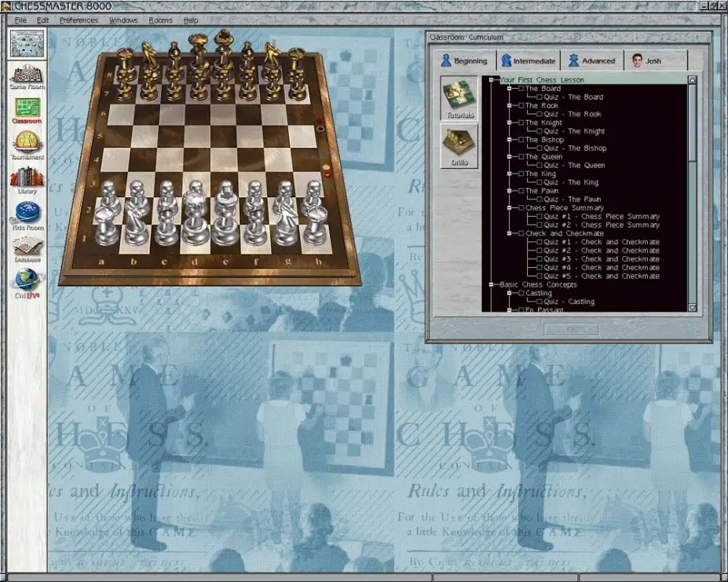This screenshot has height=582, width=728.
Task: Open the Help menu
Action: (x=190, y=20)
